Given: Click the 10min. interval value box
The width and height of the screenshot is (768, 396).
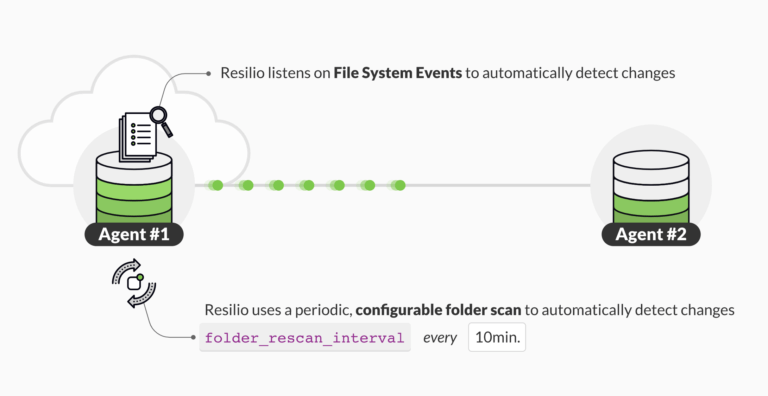Looking at the screenshot, I should pos(497,337).
